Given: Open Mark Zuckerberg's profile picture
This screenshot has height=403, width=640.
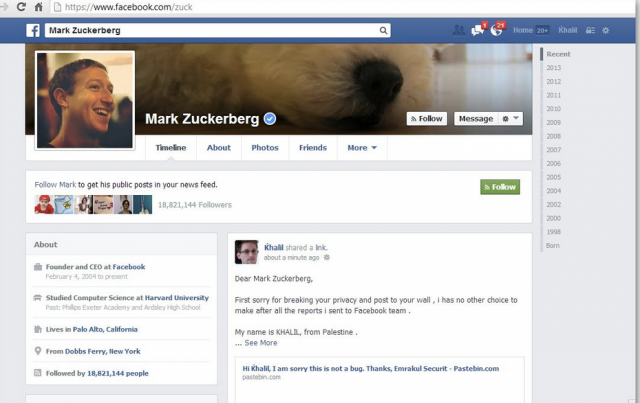Looking at the screenshot, I should point(85,100).
